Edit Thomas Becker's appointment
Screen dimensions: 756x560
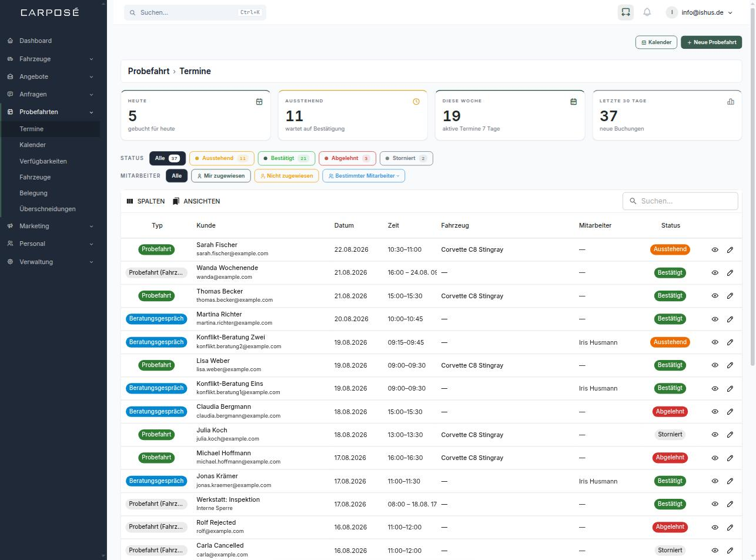pyautogui.click(x=730, y=296)
